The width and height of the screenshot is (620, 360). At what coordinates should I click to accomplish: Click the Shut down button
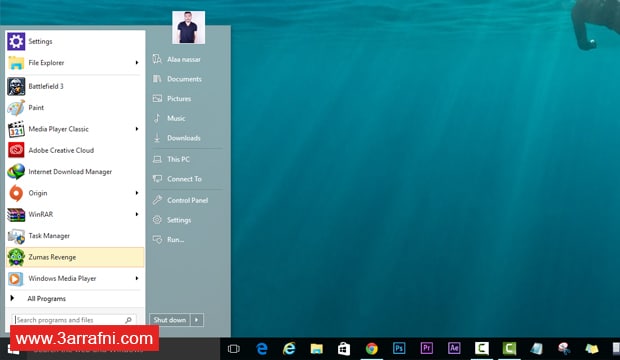click(x=170, y=320)
